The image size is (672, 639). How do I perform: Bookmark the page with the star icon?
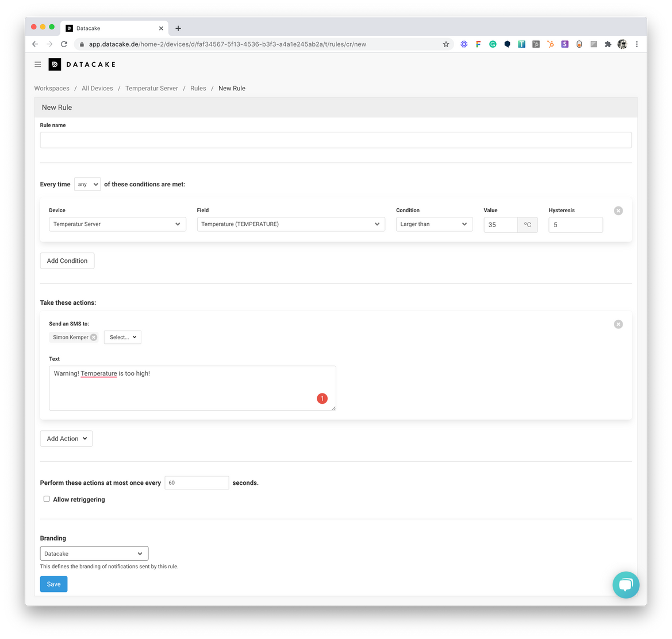[x=446, y=44]
